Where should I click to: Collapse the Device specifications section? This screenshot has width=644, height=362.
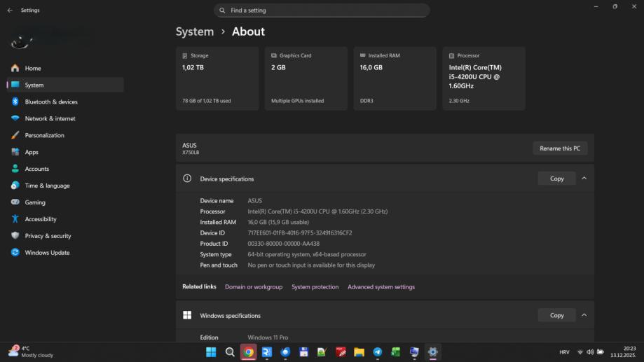point(584,179)
